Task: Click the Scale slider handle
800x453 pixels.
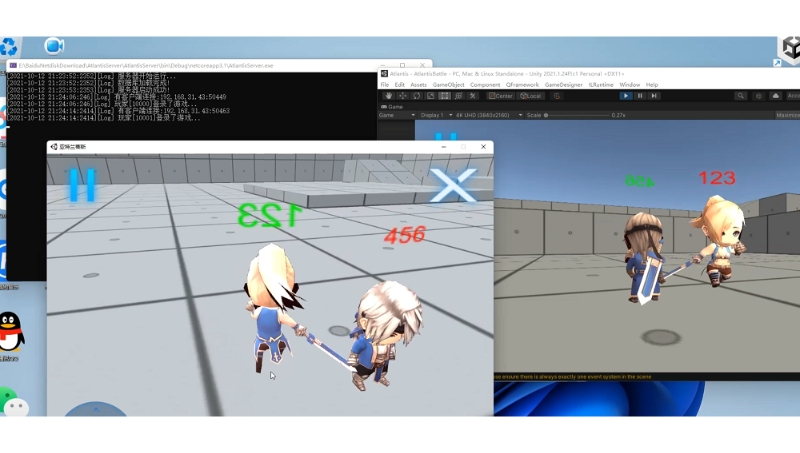Action: pos(546,115)
